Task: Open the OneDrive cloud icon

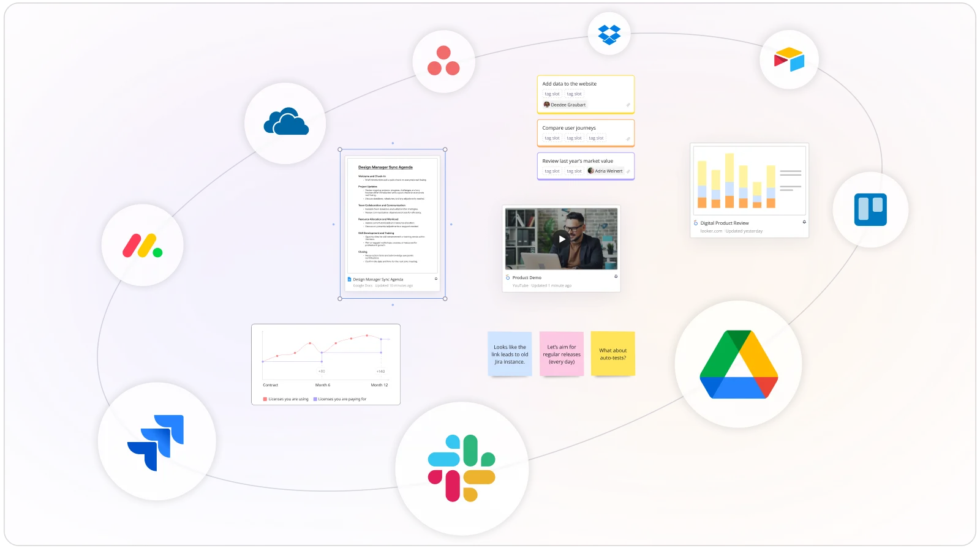Action: click(x=285, y=122)
